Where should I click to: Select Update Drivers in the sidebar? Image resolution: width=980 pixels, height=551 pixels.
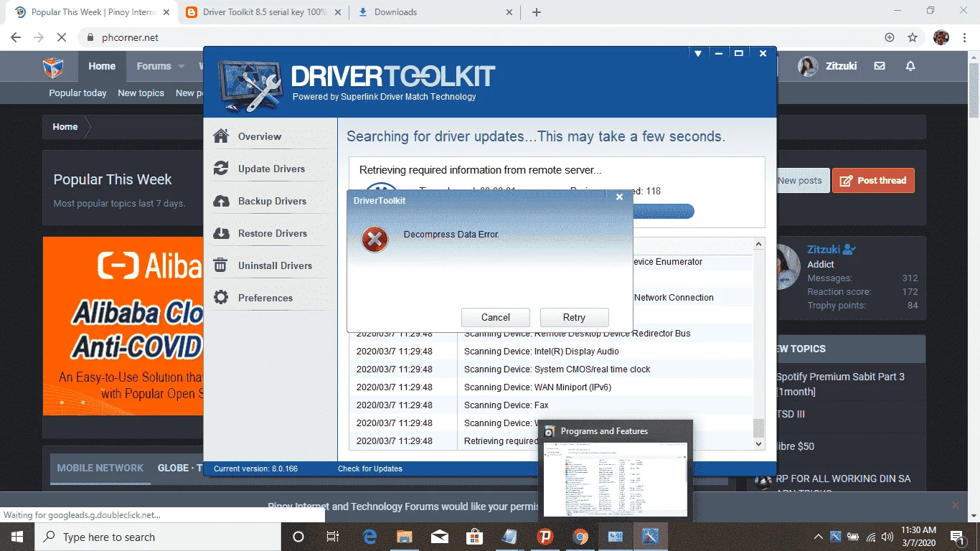click(271, 169)
